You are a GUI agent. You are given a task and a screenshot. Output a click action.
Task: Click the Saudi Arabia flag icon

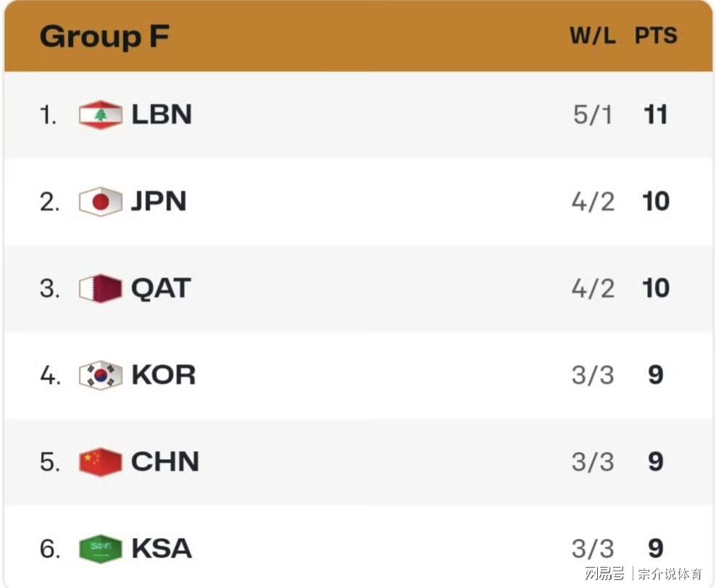click(101, 548)
